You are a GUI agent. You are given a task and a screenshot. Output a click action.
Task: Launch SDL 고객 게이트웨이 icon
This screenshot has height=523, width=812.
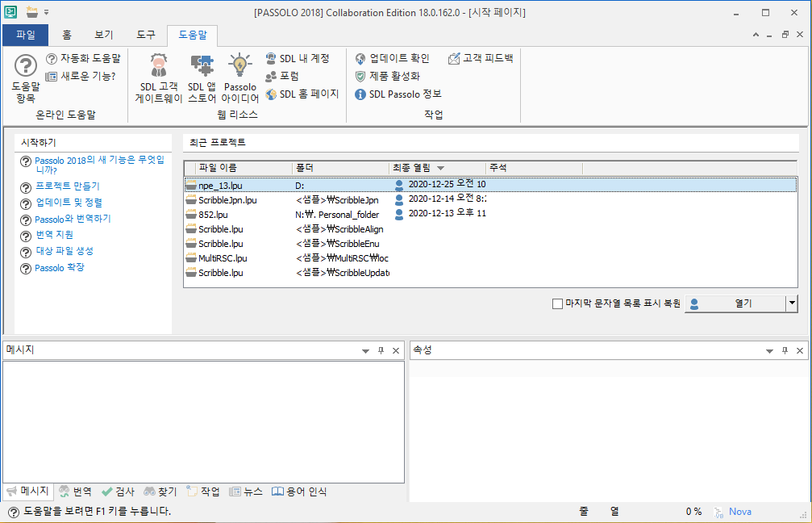[159, 78]
